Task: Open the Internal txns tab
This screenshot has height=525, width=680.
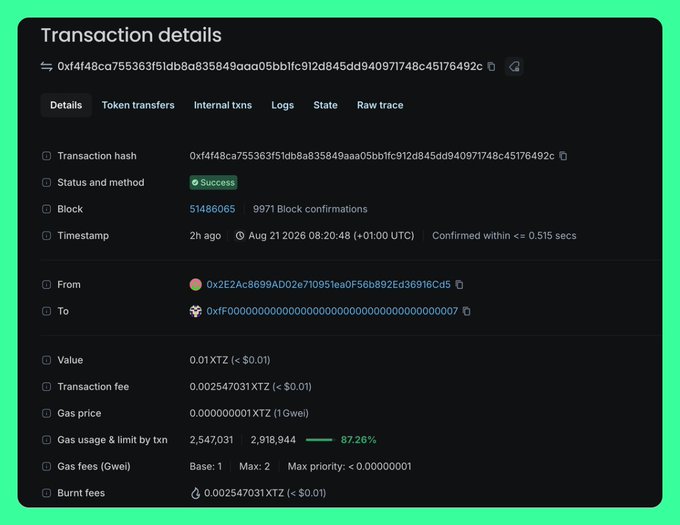Action: [x=222, y=105]
